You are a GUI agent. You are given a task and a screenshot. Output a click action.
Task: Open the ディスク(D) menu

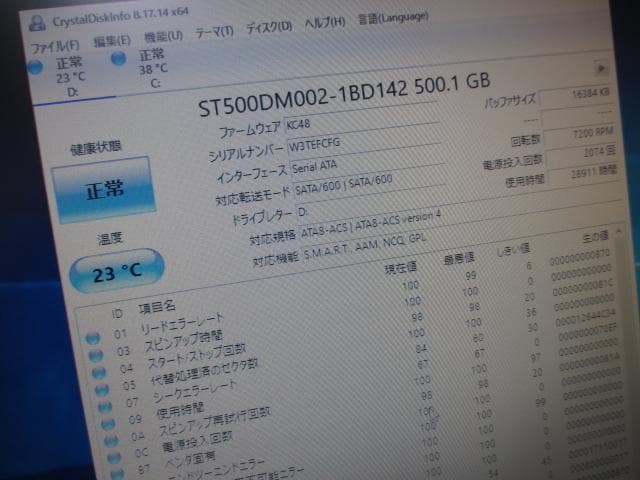click(269, 27)
